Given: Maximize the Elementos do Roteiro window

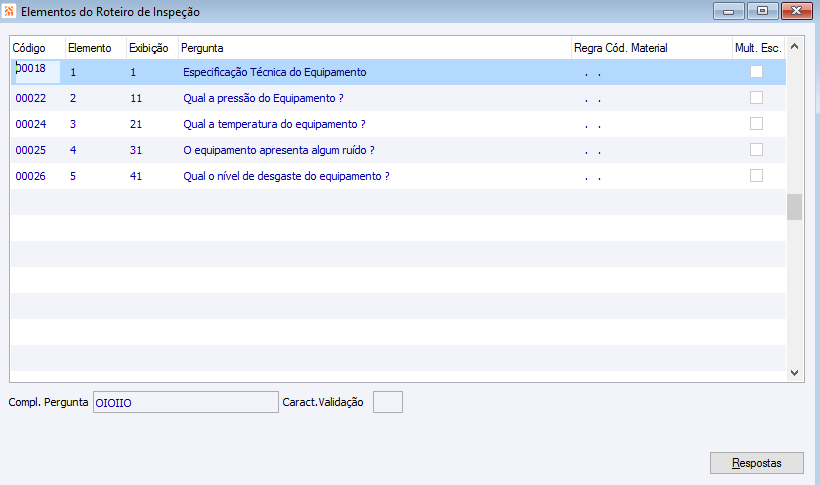Looking at the screenshot, I should (762, 11).
